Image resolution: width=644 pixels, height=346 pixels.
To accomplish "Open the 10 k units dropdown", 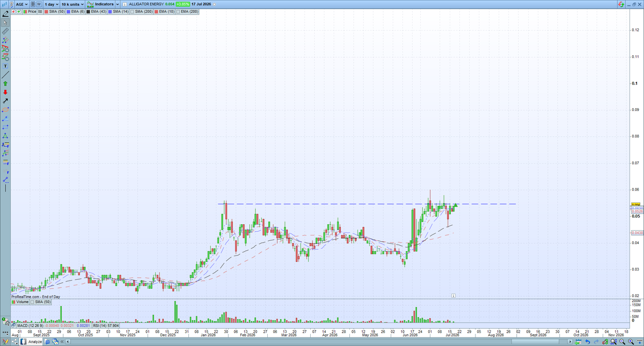I will pos(72,4).
